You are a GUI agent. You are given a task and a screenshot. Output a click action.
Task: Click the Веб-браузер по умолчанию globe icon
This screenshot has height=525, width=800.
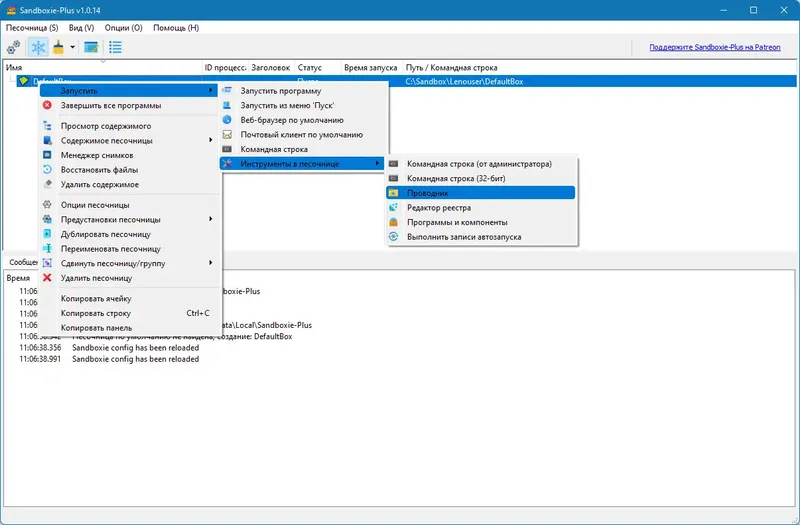pyautogui.click(x=227, y=120)
